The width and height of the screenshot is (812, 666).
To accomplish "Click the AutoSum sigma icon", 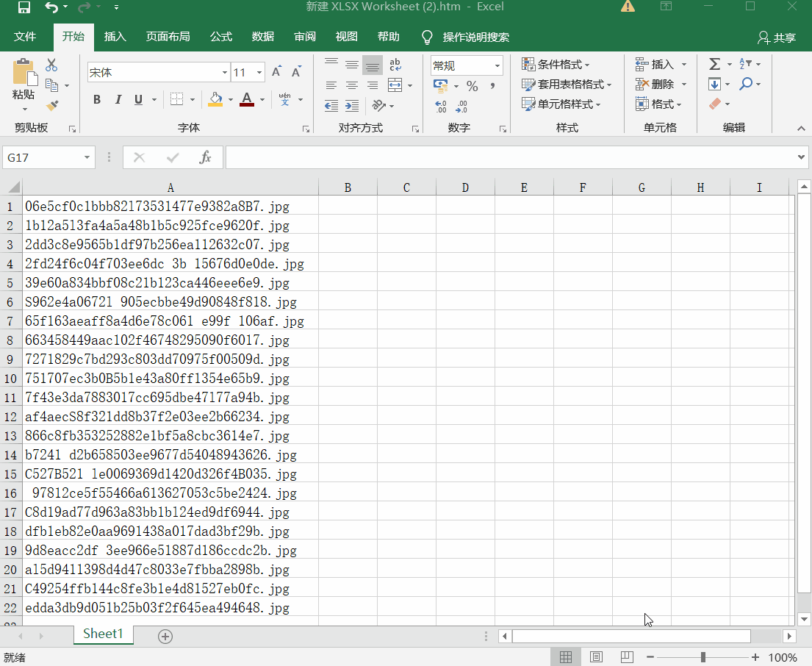I will coord(714,65).
